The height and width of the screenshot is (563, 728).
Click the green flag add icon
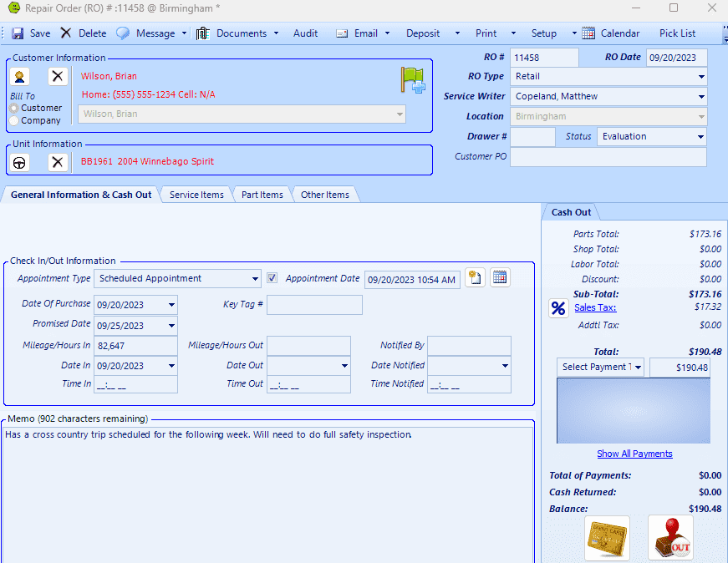(413, 80)
